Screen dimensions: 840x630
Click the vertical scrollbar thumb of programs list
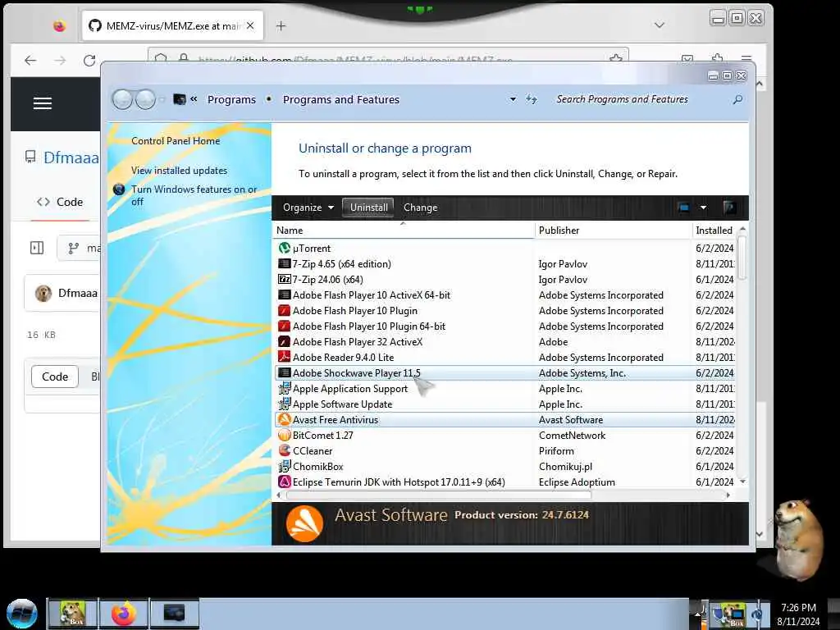point(742,257)
